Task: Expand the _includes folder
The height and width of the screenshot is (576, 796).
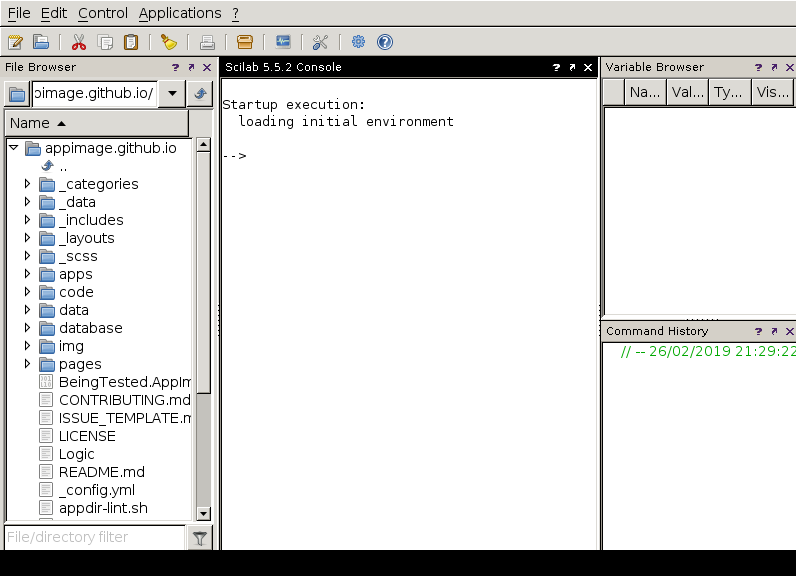Action: [x=27, y=220]
